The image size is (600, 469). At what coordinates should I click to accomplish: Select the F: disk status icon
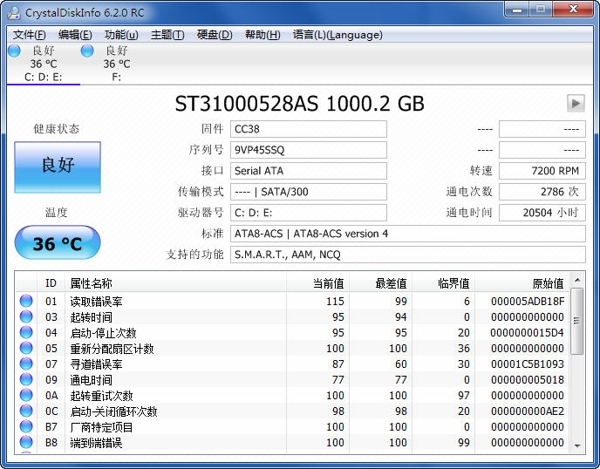click(x=87, y=50)
